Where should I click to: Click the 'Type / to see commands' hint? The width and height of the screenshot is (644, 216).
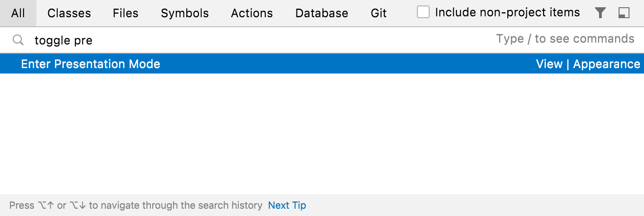point(565,39)
